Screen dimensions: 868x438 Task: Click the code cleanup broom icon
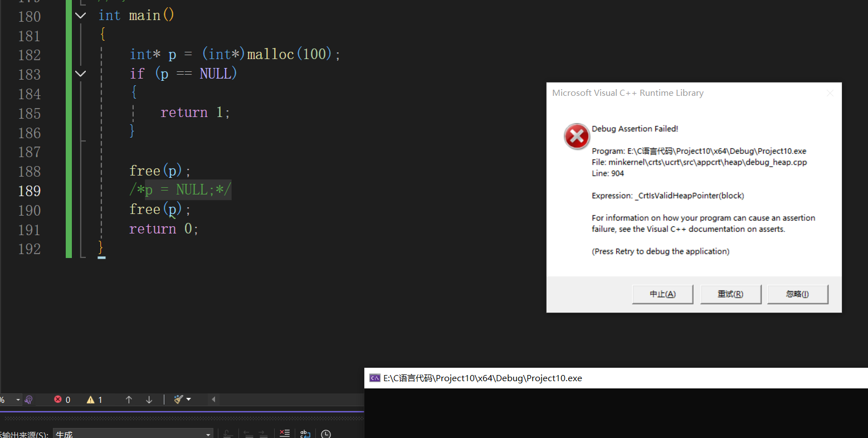click(178, 400)
